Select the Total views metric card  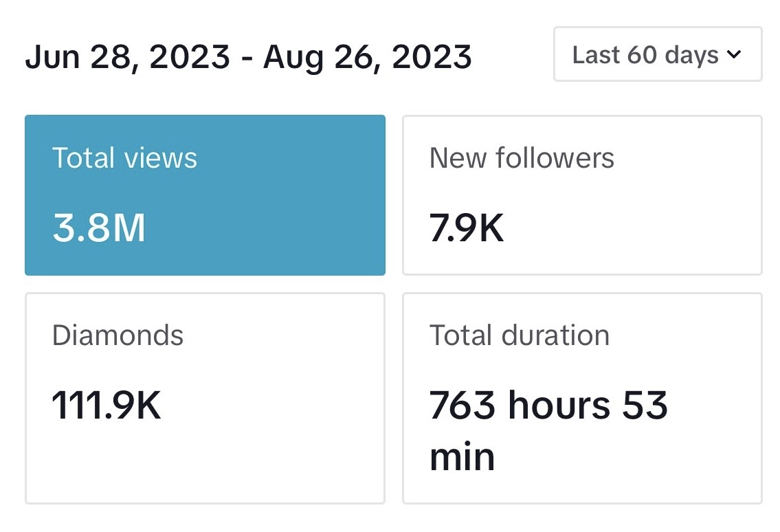pos(205,195)
